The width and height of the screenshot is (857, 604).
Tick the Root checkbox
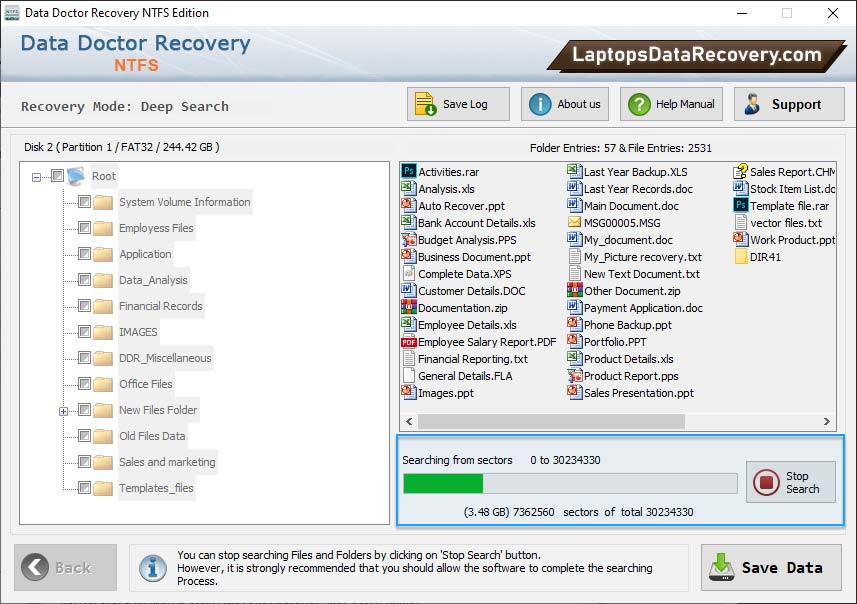[x=57, y=175]
